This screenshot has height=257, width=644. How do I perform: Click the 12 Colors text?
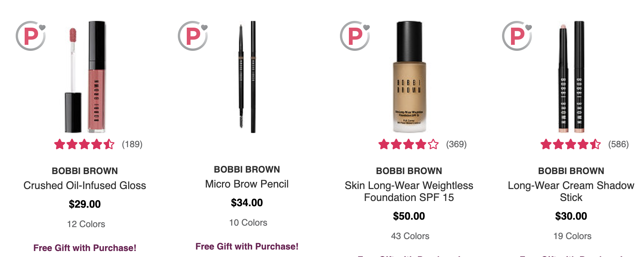click(86, 224)
